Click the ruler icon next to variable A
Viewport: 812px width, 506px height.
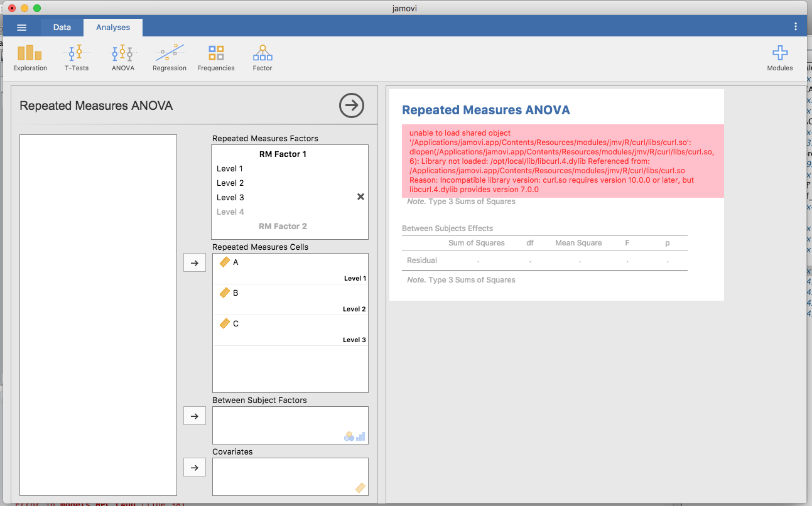(x=225, y=262)
